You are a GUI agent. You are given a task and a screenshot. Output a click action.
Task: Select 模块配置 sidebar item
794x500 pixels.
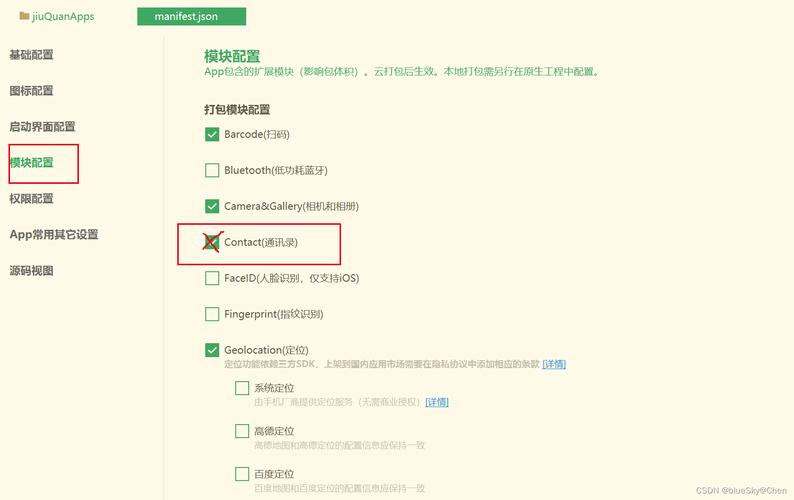[x=31, y=163]
